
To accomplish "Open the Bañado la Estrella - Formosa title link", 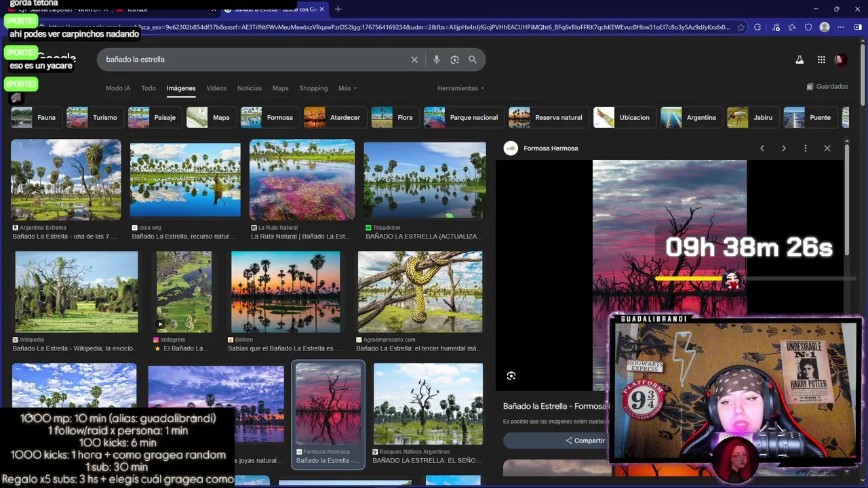I will [555, 406].
